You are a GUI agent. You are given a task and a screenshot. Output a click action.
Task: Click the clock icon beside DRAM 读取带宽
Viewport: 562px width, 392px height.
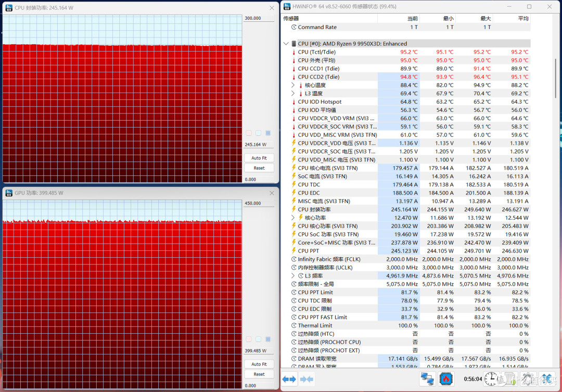click(x=294, y=359)
